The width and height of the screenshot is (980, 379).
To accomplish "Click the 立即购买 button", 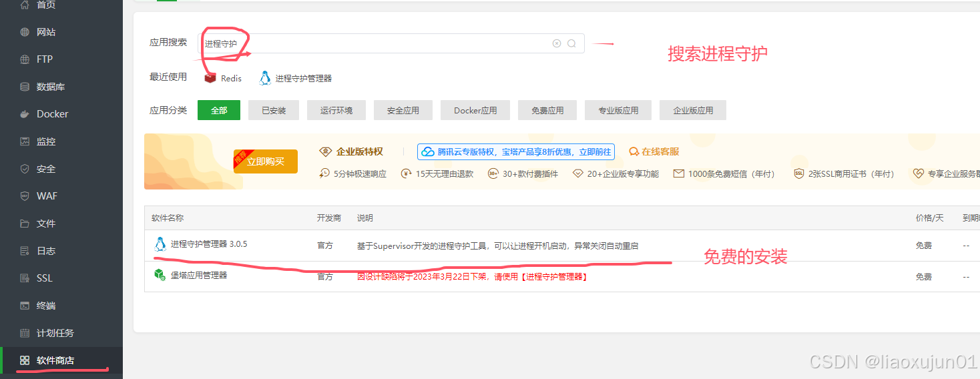I will point(266,161).
